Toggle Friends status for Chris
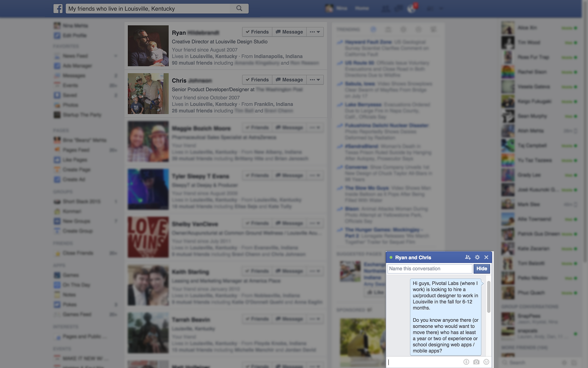Screen dimensions: 588x368 [257, 80]
